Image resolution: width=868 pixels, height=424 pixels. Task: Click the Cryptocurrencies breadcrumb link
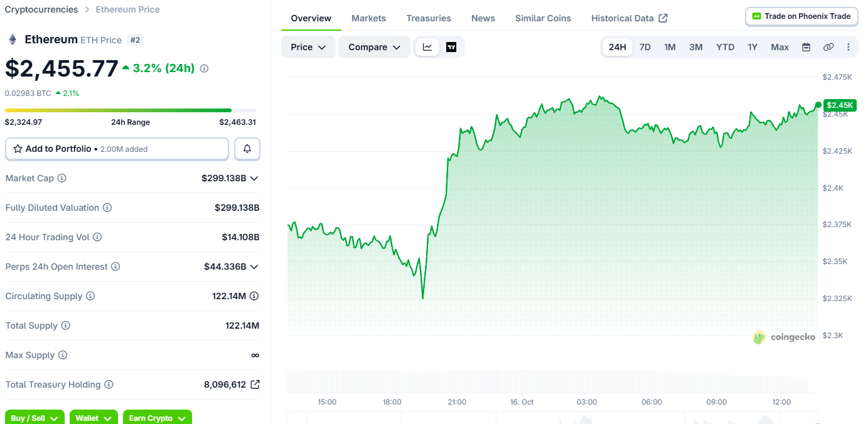point(41,9)
